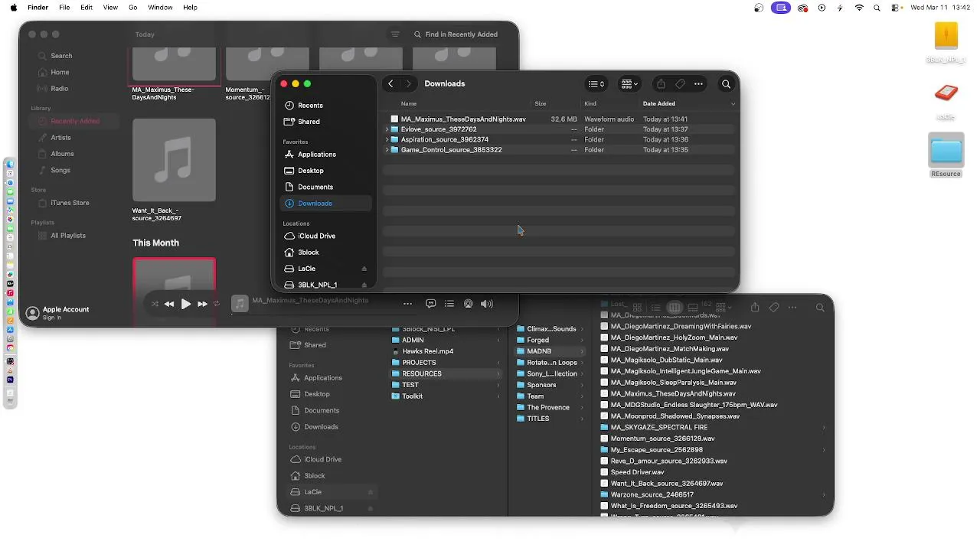Open the Edit menu
Image resolution: width=980 pixels, height=551 pixels.
(87, 8)
